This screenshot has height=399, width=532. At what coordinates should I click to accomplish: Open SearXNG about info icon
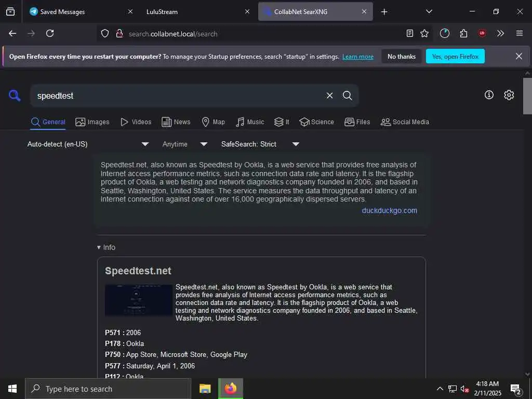coord(489,95)
